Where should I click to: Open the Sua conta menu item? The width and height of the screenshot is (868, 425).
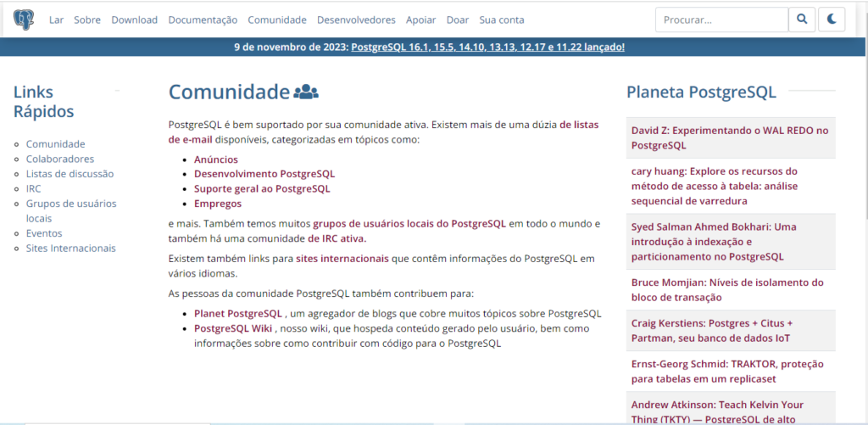[502, 20]
